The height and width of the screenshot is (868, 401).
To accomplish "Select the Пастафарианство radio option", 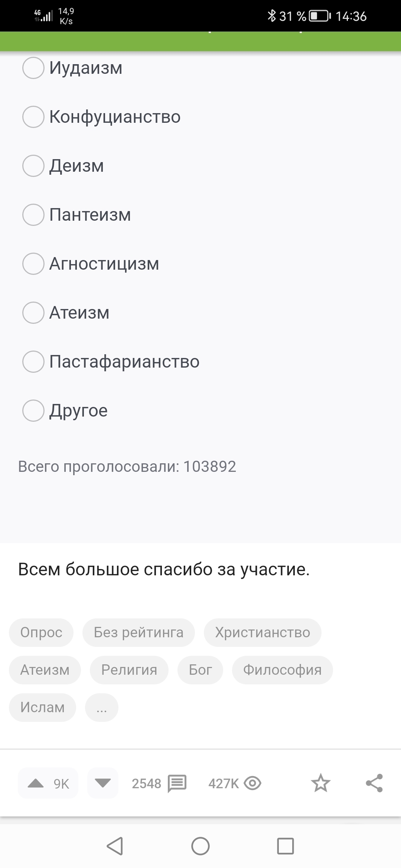I will [x=33, y=362].
